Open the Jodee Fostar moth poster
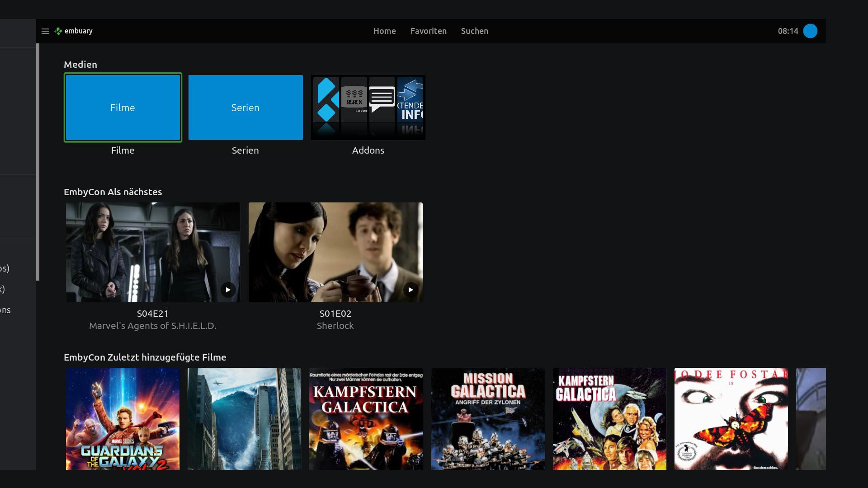The height and width of the screenshot is (488, 868). pos(731,419)
